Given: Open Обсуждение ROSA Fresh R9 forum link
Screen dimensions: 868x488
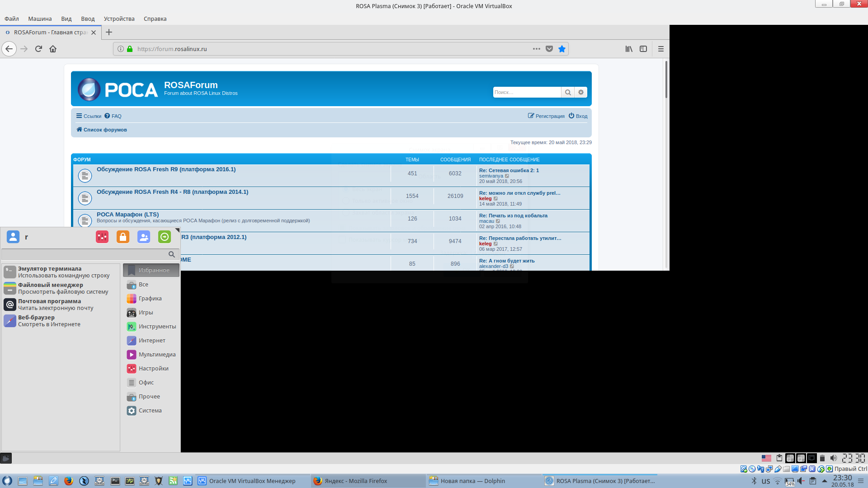Looking at the screenshot, I should pyautogui.click(x=166, y=169).
